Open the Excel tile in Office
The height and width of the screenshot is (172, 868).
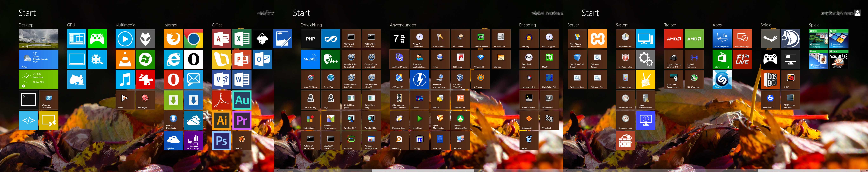tap(242, 39)
